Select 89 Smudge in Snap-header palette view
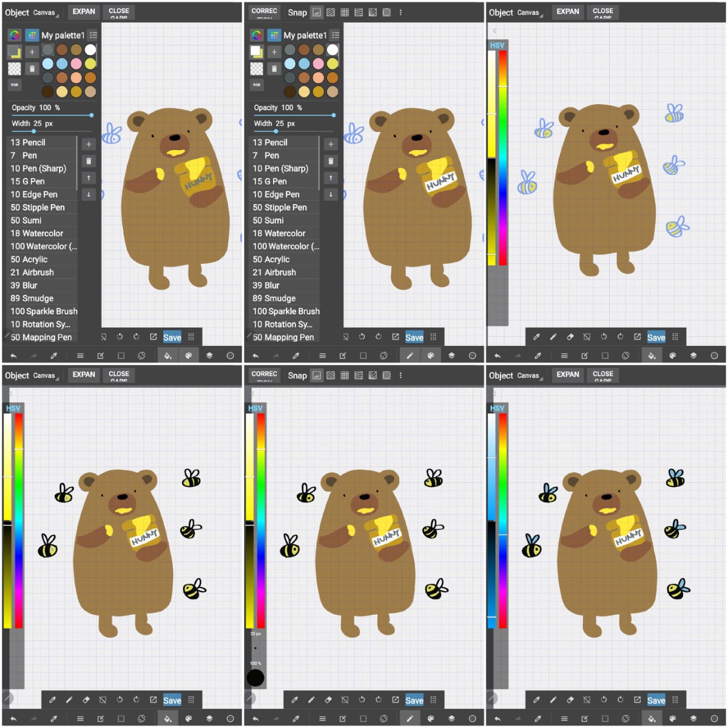 (284, 298)
